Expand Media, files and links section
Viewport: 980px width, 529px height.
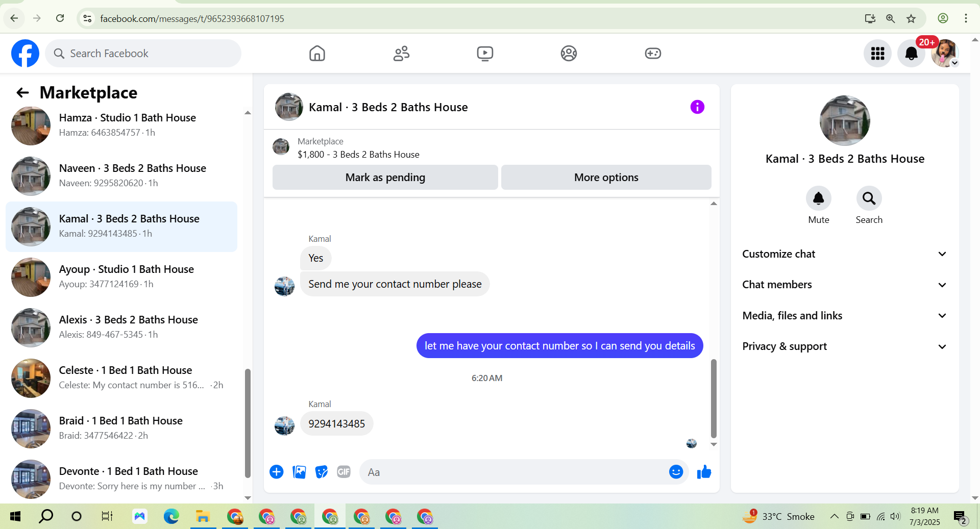point(845,316)
